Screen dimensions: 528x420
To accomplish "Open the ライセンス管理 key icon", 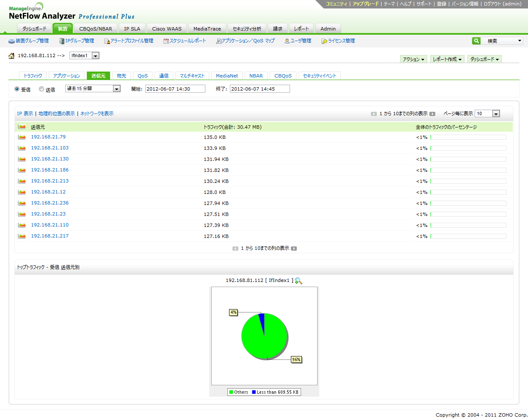I will [324, 41].
